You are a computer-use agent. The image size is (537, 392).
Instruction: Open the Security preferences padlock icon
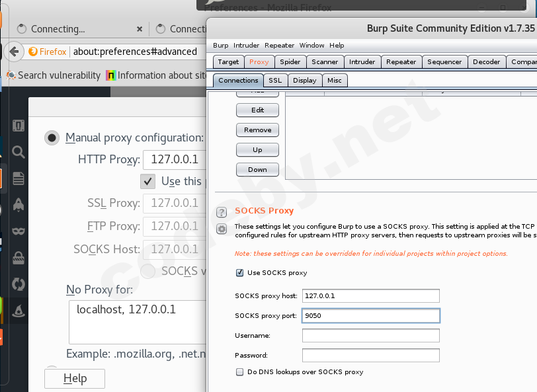point(19,258)
